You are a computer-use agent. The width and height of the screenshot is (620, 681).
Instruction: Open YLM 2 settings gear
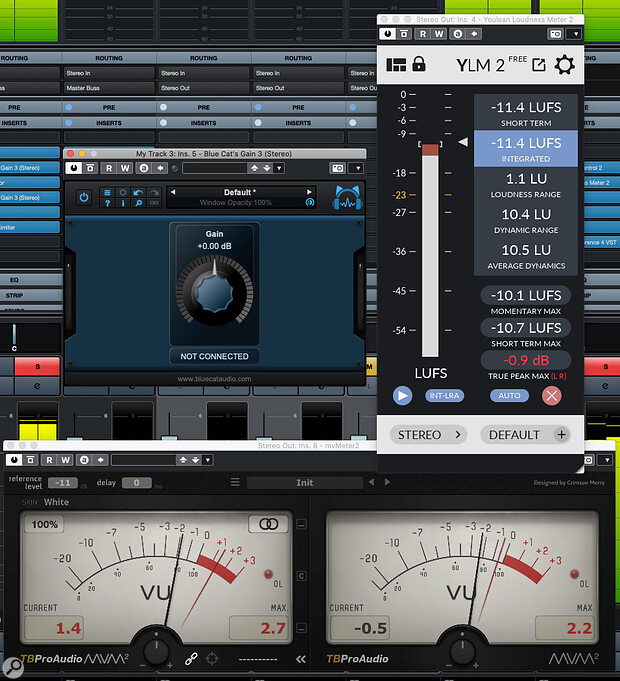(564, 65)
